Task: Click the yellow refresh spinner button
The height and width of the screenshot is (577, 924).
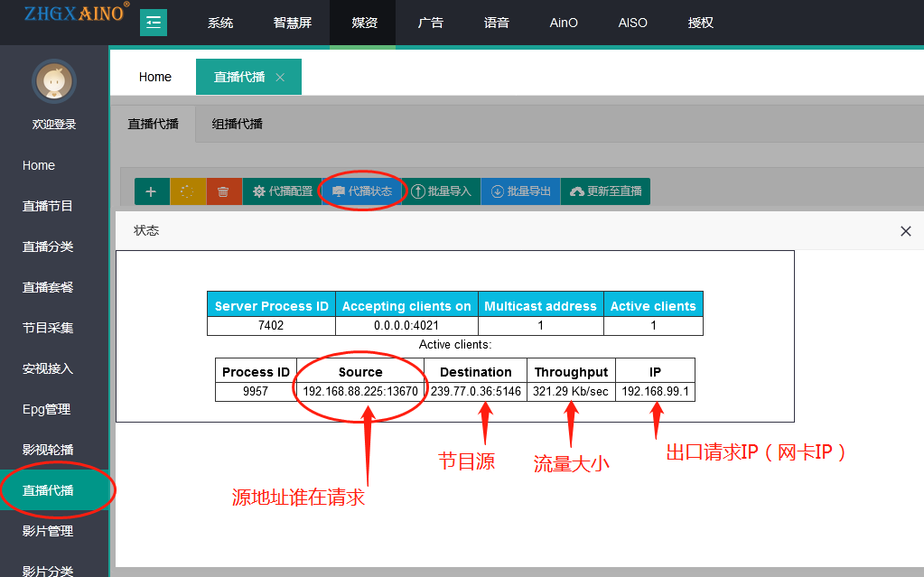Action: tap(187, 191)
